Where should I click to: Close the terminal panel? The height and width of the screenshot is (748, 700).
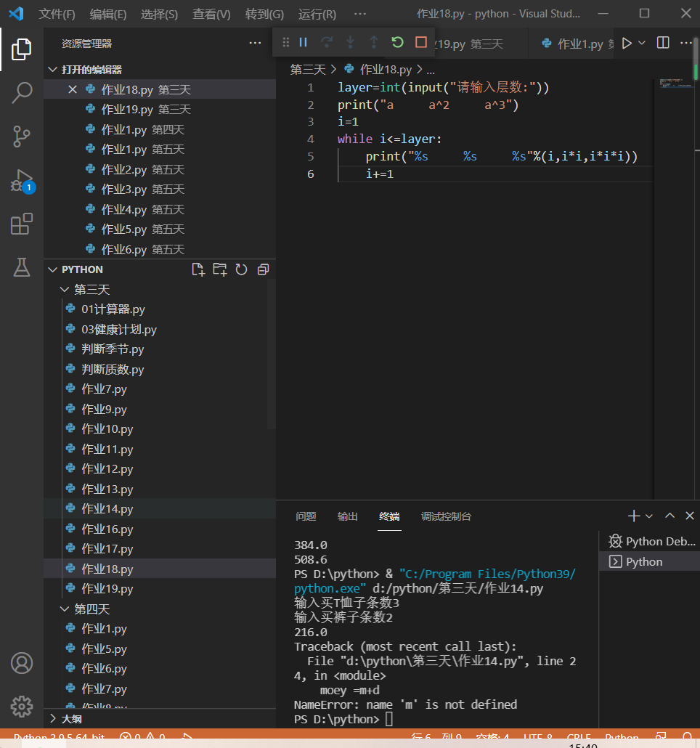click(690, 516)
